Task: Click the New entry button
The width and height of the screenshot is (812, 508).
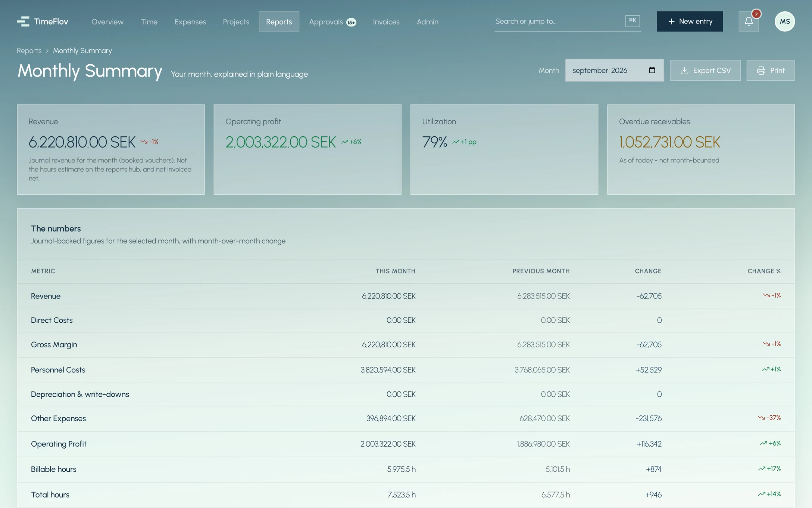Action: tap(690, 21)
